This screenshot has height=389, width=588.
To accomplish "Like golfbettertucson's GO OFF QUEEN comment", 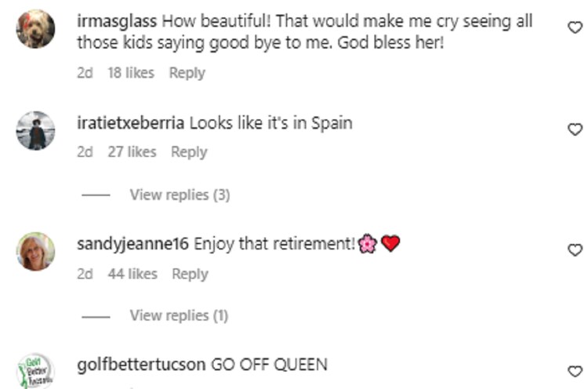I will pyautogui.click(x=575, y=372).
